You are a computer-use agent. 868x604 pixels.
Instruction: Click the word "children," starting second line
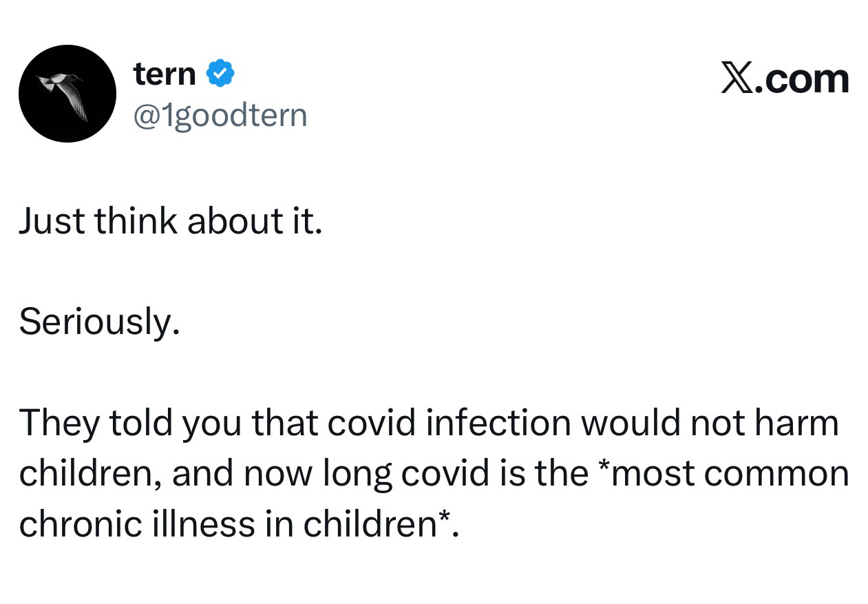89,474
